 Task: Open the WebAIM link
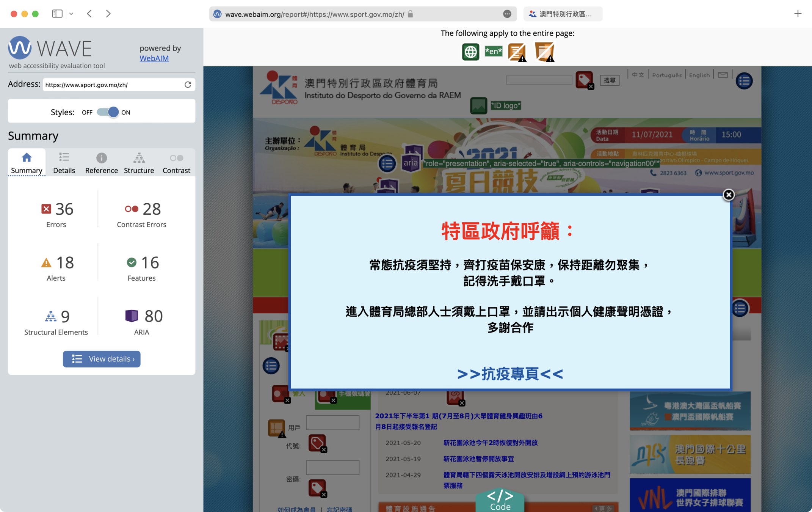click(x=154, y=58)
